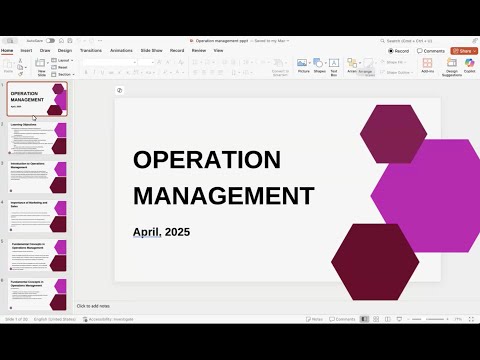Select slide 4 thumbnail Importance of Marketing and Sales
This screenshot has width=480, height=360.
pyautogui.click(x=37, y=216)
